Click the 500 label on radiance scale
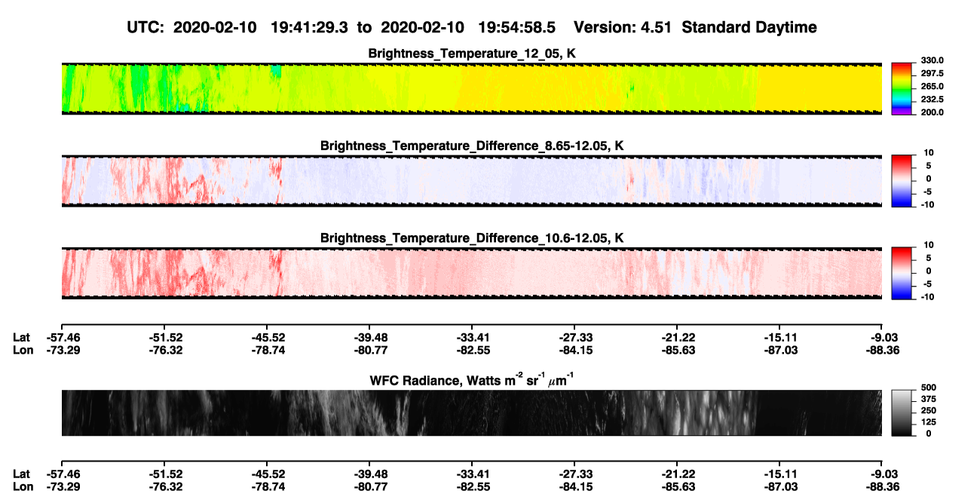980x503 pixels. (x=927, y=387)
